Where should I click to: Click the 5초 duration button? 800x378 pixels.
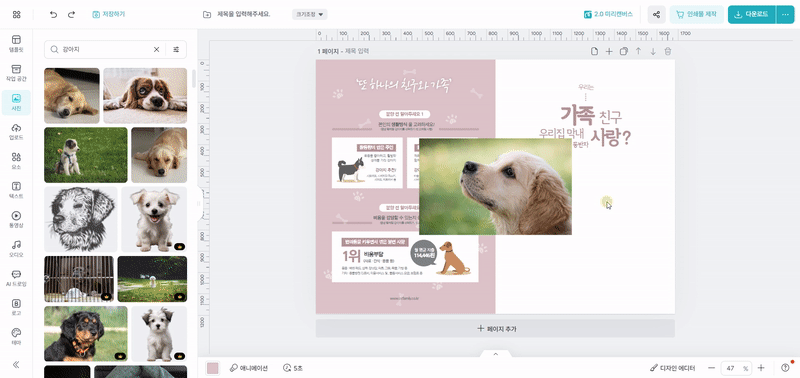tap(293, 368)
